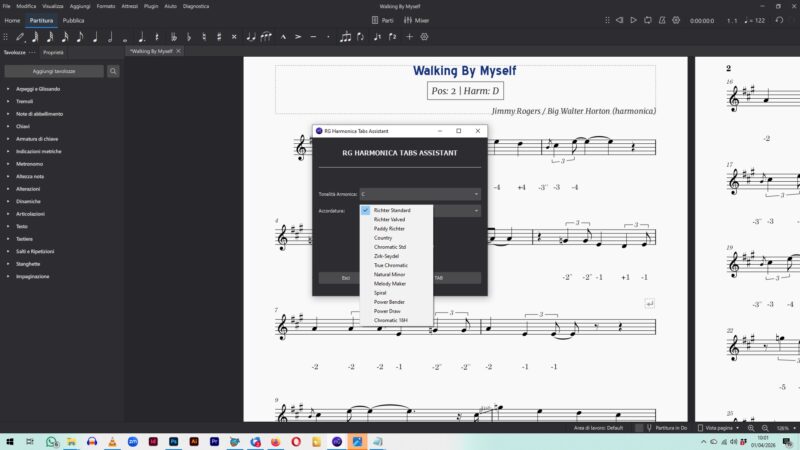Toggle the augmentation dot
The width and height of the screenshot is (800, 450).
[141, 37]
